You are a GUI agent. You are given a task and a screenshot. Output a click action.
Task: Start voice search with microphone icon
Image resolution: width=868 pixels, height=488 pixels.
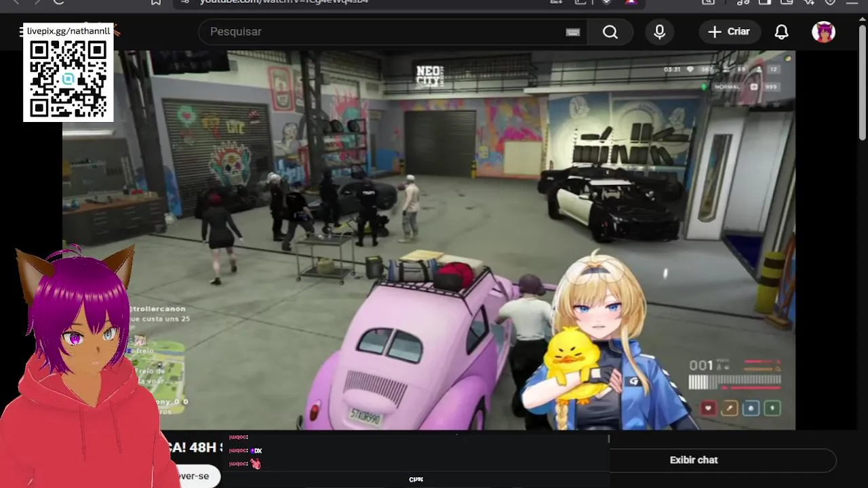point(660,32)
